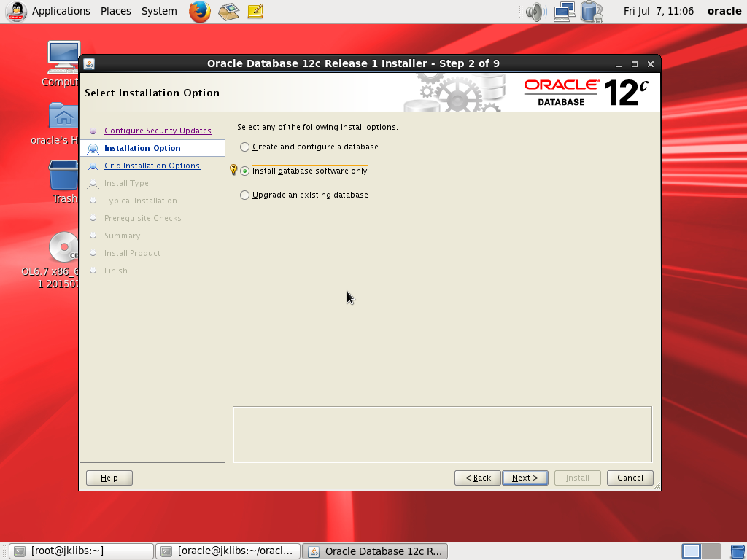Maximize the installer window
The width and height of the screenshot is (747, 560).
click(x=635, y=64)
